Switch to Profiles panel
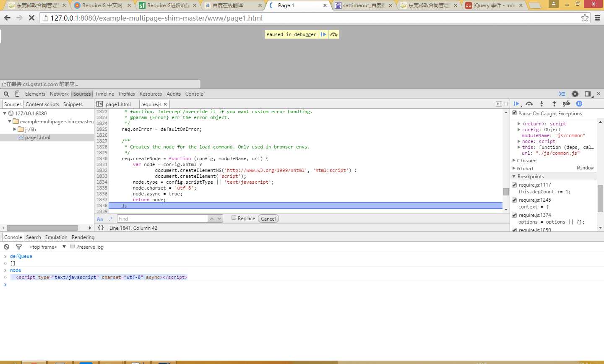 point(127,94)
